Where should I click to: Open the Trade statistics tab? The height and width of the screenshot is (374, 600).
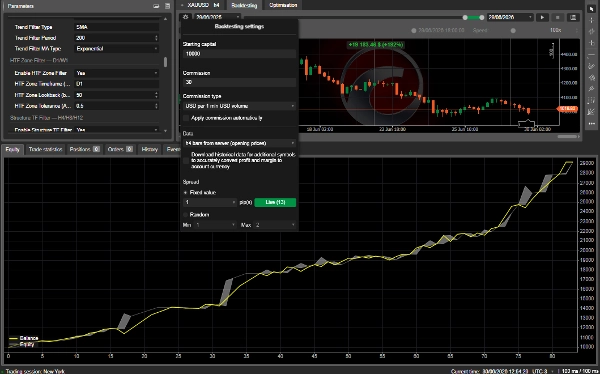click(46, 149)
